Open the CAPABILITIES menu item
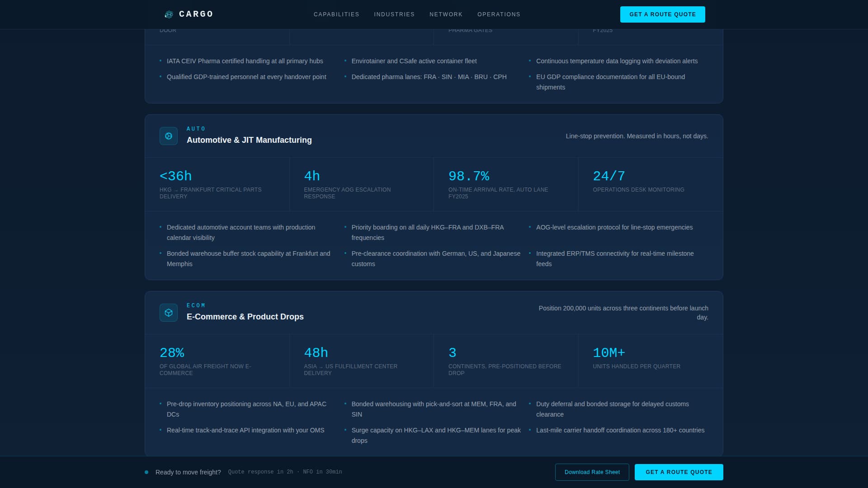 click(336, 14)
